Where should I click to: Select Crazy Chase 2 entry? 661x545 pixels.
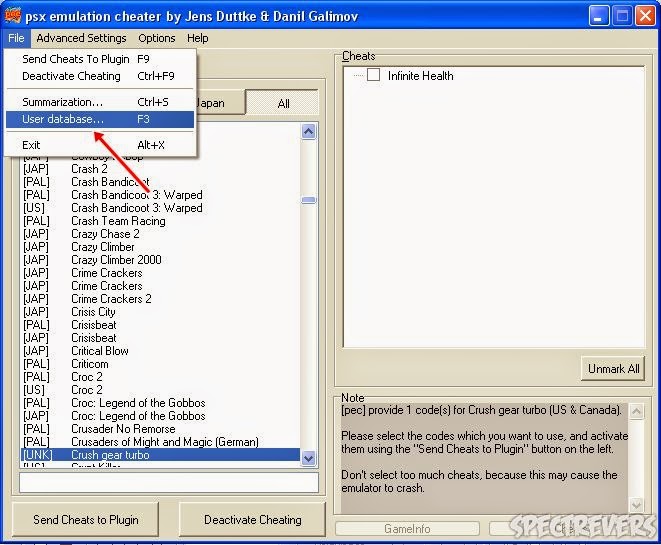pos(161,234)
